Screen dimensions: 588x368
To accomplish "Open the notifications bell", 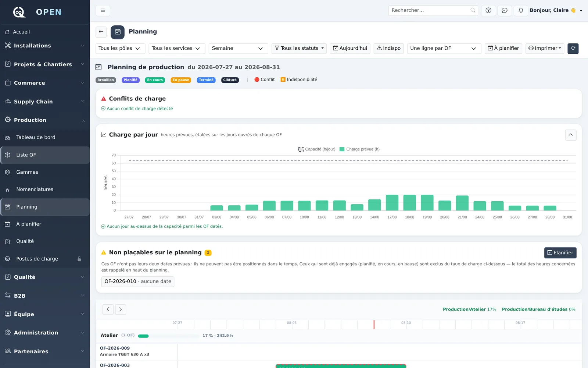I will coord(521,10).
